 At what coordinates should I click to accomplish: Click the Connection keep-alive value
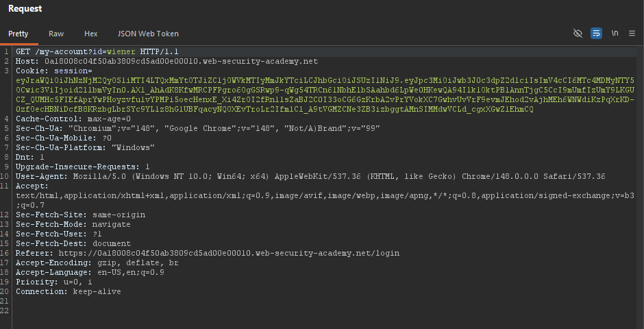coord(97,291)
